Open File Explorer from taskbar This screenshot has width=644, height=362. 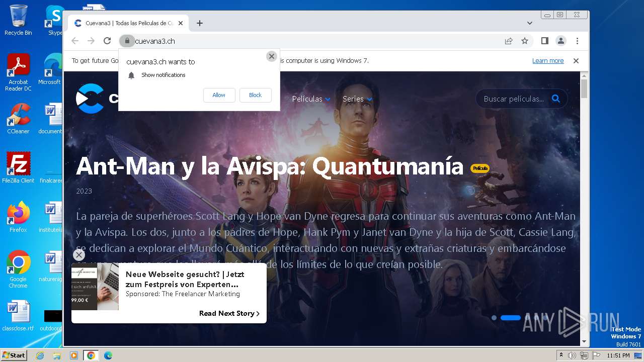click(x=57, y=355)
